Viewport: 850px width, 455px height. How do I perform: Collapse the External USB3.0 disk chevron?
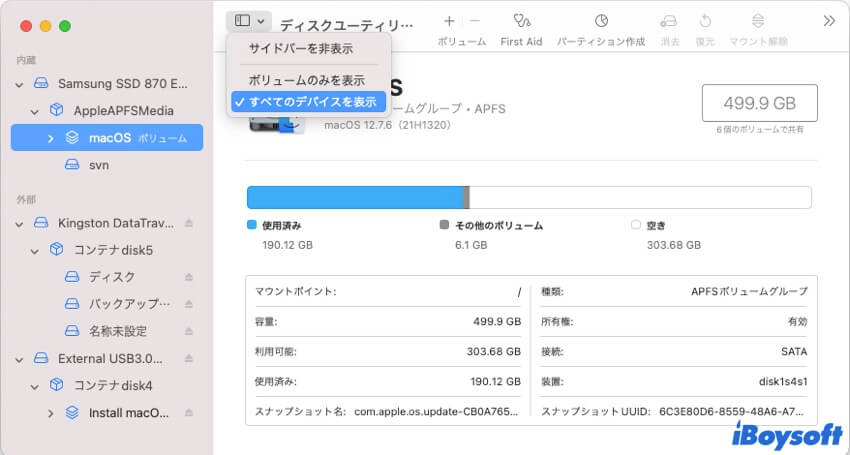[20, 360]
